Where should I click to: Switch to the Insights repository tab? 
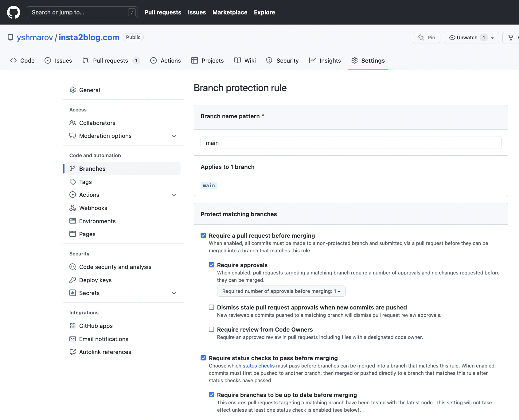[x=325, y=60]
